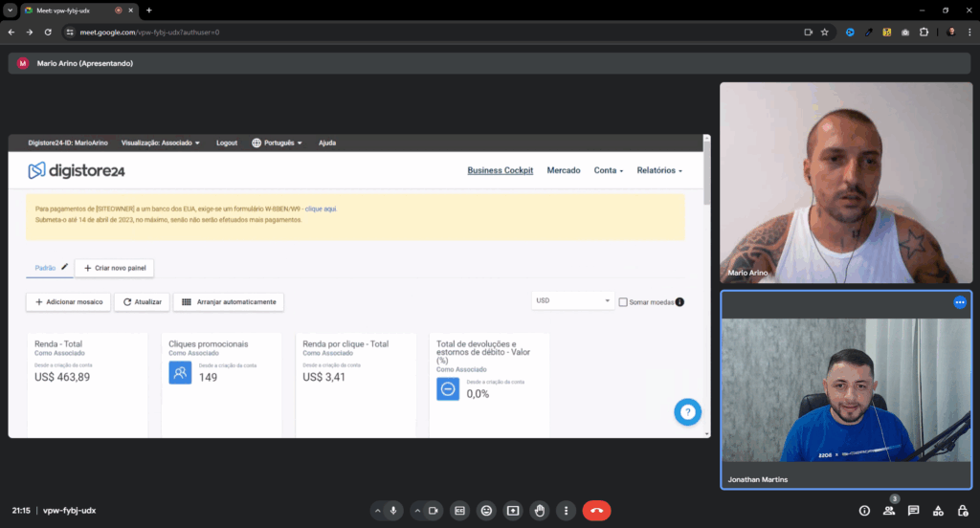
Task: Show the participants list
Action: click(889, 511)
